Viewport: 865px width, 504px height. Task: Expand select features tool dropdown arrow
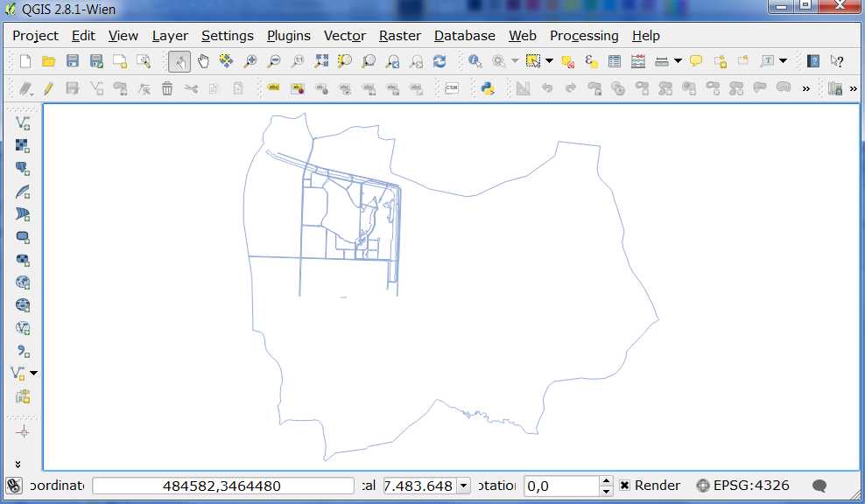pos(550,61)
